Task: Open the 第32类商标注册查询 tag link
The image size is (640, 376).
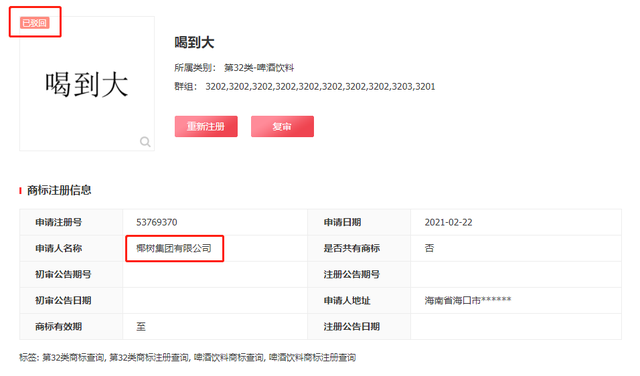Action: pyautogui.click(x=149, y=358)
